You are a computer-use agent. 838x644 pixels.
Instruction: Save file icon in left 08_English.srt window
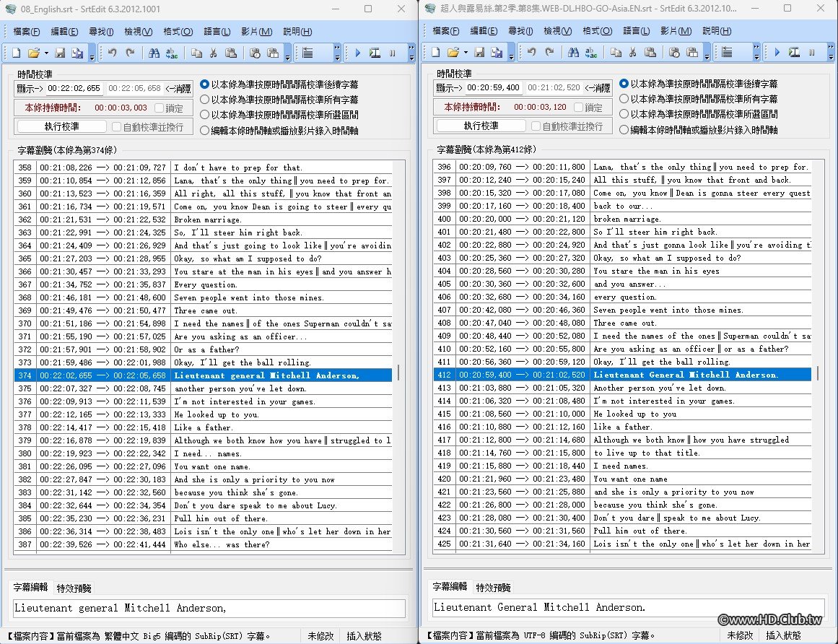pos(60,53)
